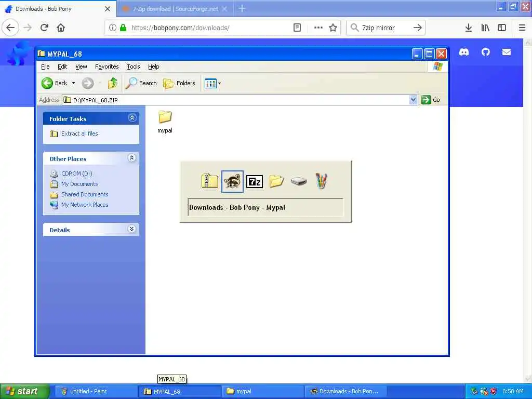This screenshot has height=399, width=532.
Task: Open the View menu
Action: tap(81, 66)
